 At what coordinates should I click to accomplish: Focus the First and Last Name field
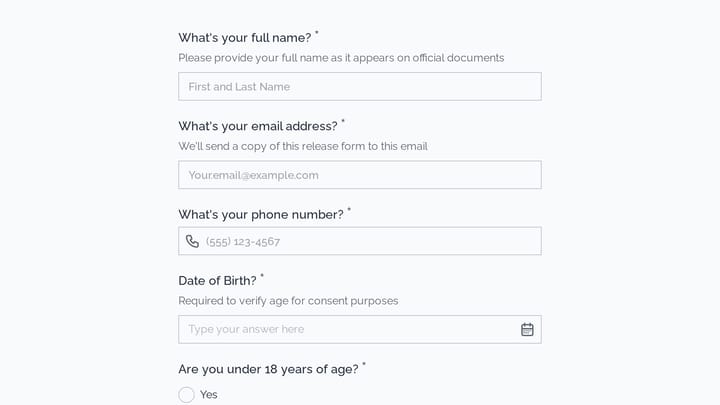click(x=360, y=86)
